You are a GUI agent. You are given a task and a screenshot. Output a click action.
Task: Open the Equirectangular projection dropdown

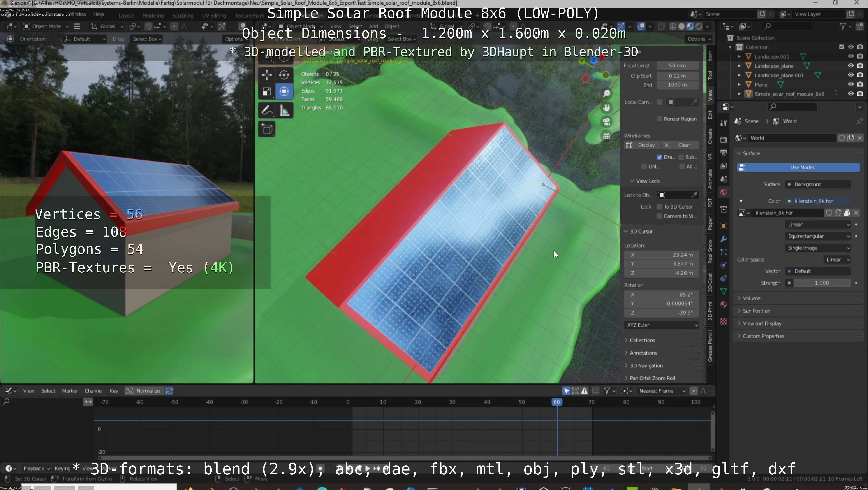coord(818,236)
